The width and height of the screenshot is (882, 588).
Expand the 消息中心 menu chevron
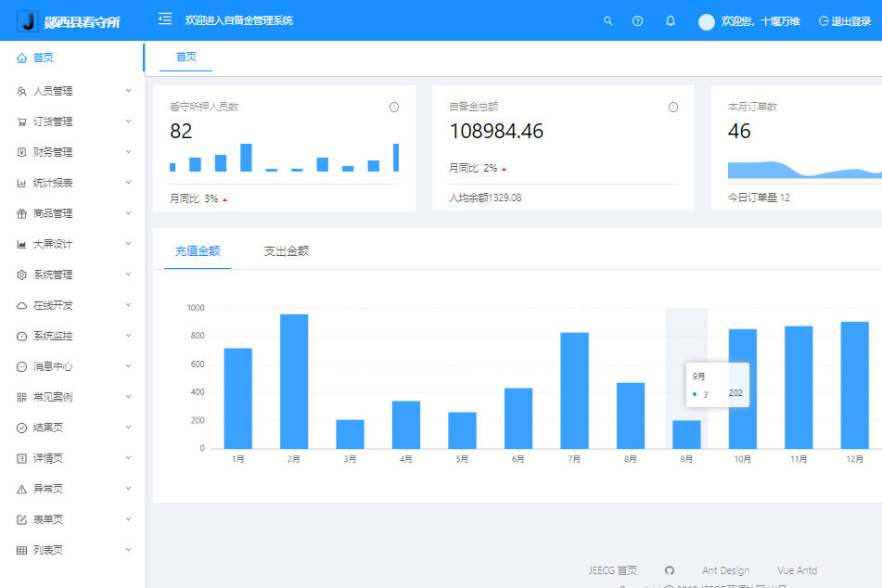click(128, 366)
